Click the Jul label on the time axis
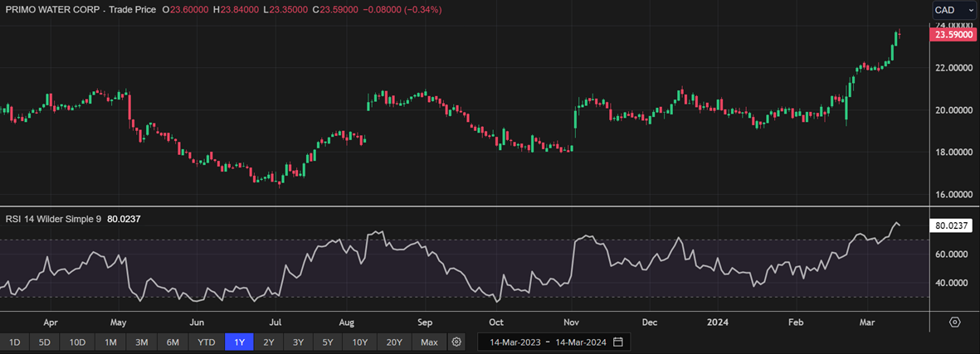Viewport: 980px width, 354px height. pos(276,322)
